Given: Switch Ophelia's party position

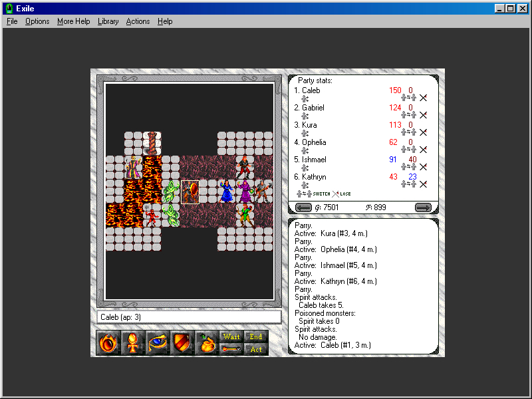Looking at the screenshot, I should coord(408,150).
